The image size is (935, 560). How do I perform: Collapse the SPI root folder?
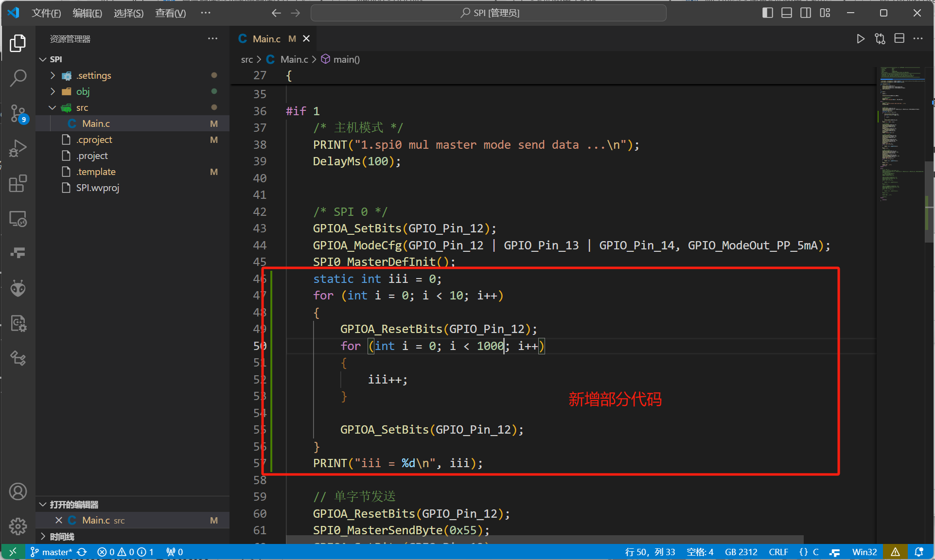tap(43, 59)
